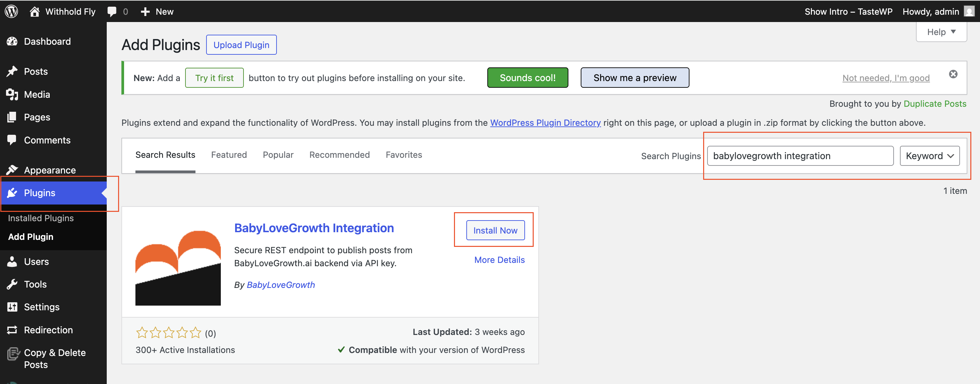Click the Redirection arrows icon
980x384 pixels.
point(12,330)
